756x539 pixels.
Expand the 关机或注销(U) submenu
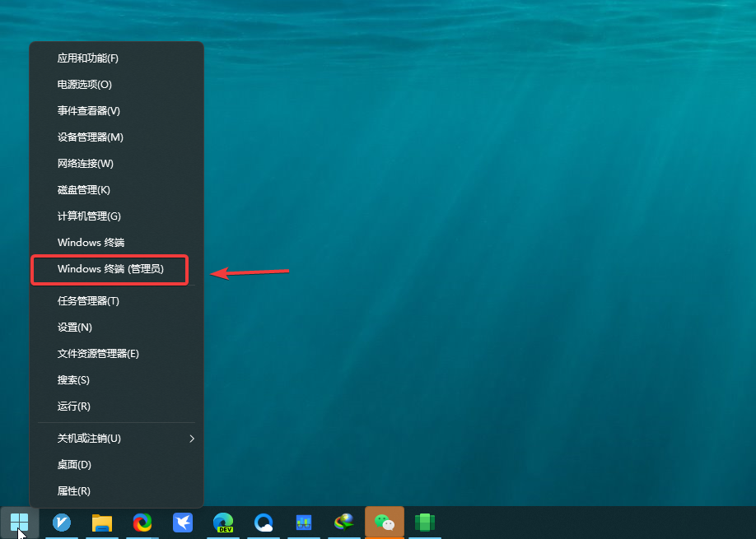click(x=117, y=439)
